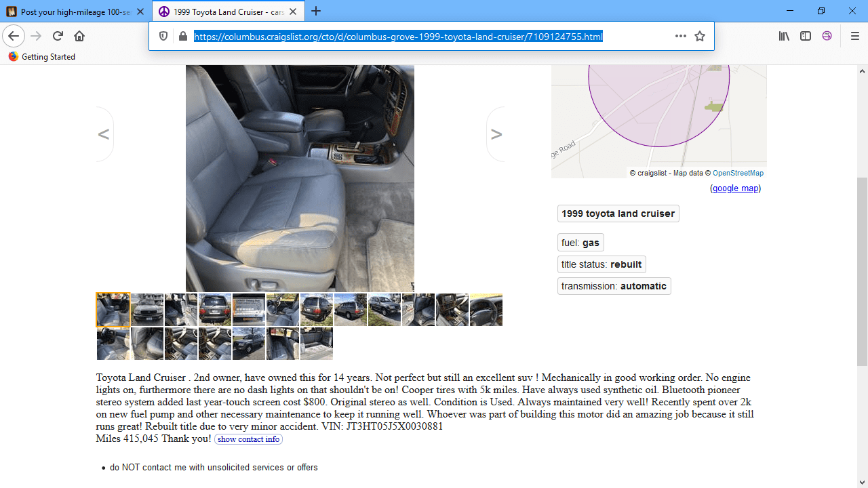
Task: Show tracking protection shield info
Action: [x=163, y=36]
